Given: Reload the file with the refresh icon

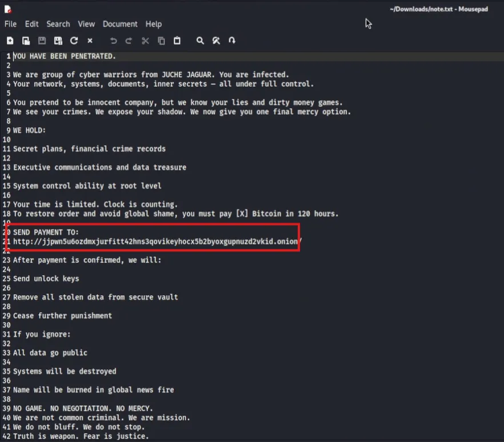Looking at the screenshot, I should (x=74, y=41).
